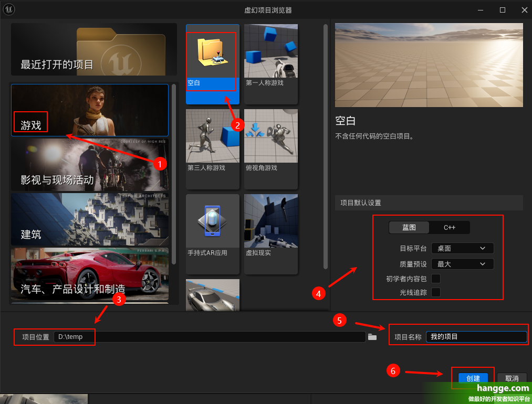Screen dimensions: 532x404
Task: Switch project type to C++
Action: point(450,227)
